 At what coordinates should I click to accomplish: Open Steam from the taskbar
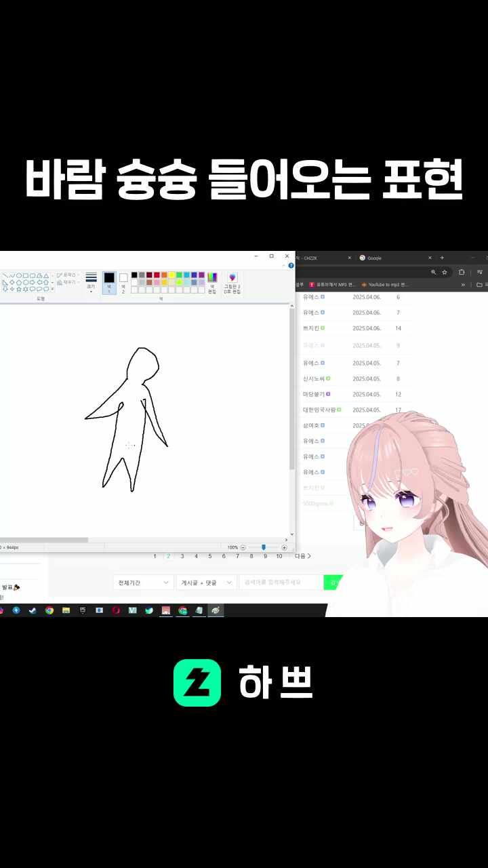pyautogui.click(x=33, y=610)
